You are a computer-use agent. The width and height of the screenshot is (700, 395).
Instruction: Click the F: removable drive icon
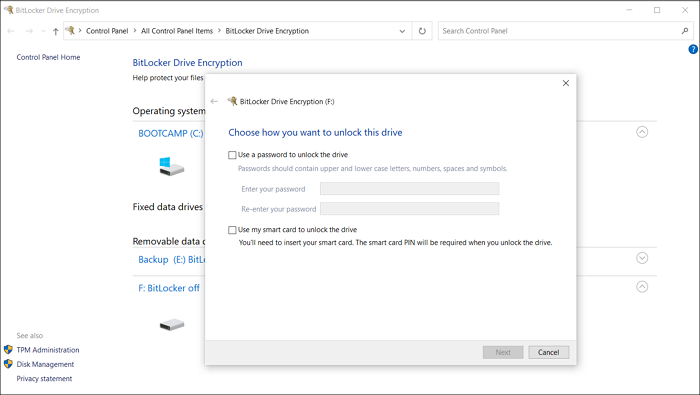tap(172, 324)
